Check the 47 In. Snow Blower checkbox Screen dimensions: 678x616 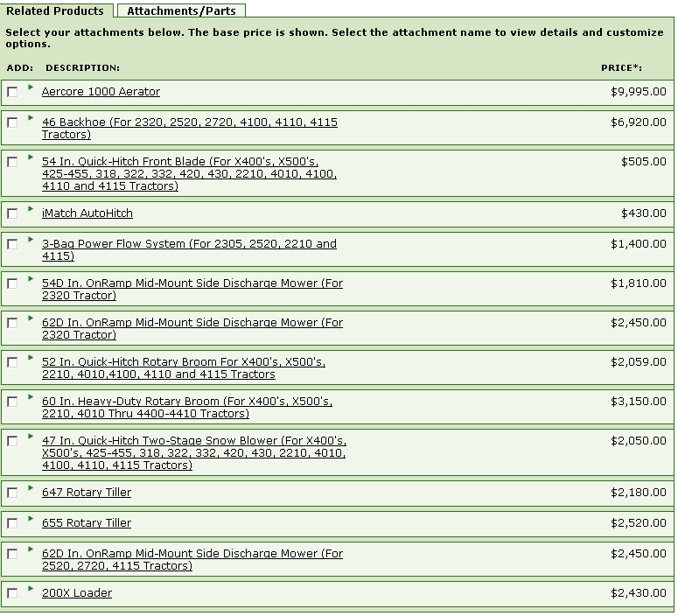tap(12, 441)
